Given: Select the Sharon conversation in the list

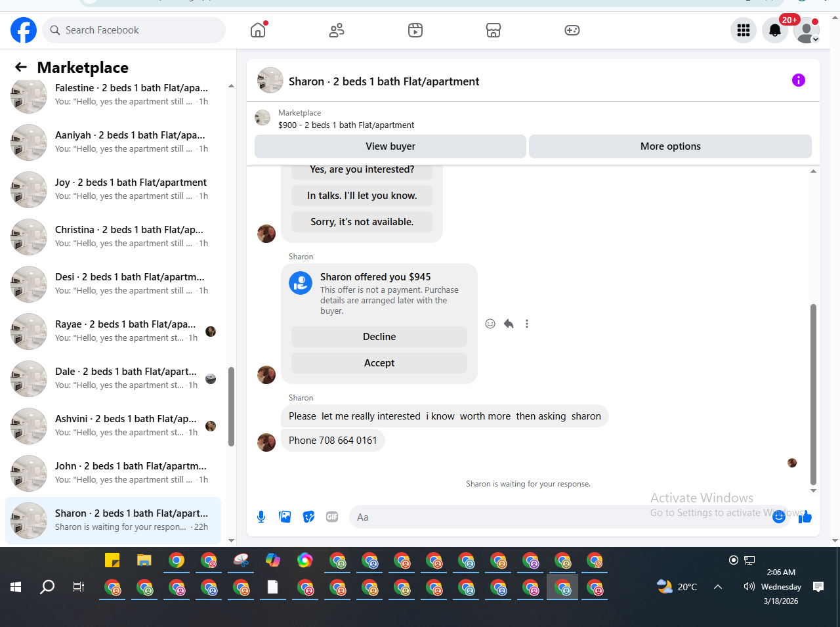Looking at the screenshot, I should (x=113, y=520).
